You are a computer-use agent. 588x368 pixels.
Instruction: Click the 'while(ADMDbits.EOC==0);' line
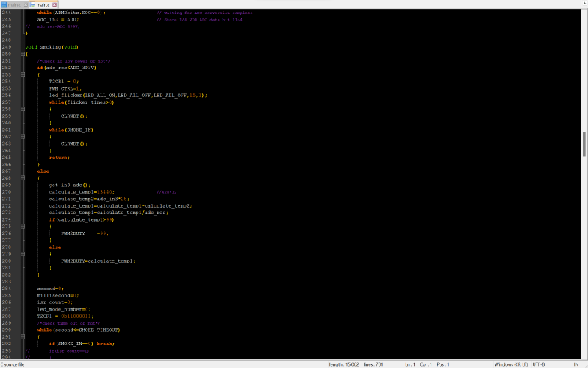click(x=71, y=13)
